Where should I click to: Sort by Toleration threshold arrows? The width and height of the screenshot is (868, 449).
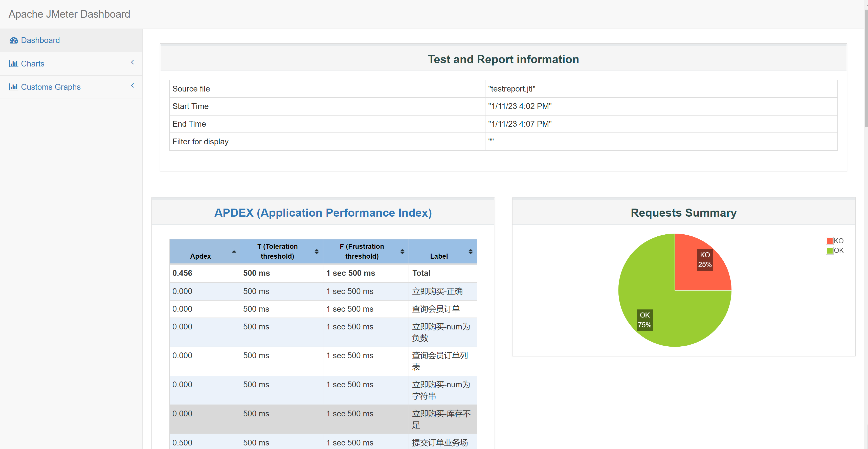click(x=316, y=252)
